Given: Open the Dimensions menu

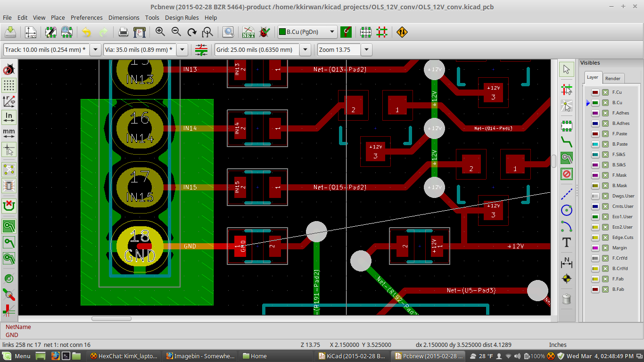Looking at the screenshot, I should [x=124, y=17].
